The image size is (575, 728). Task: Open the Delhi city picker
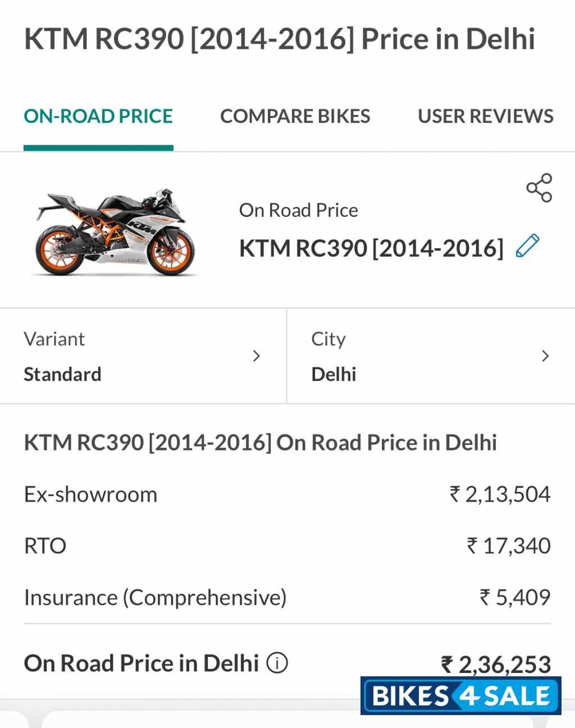pos(334,374)
